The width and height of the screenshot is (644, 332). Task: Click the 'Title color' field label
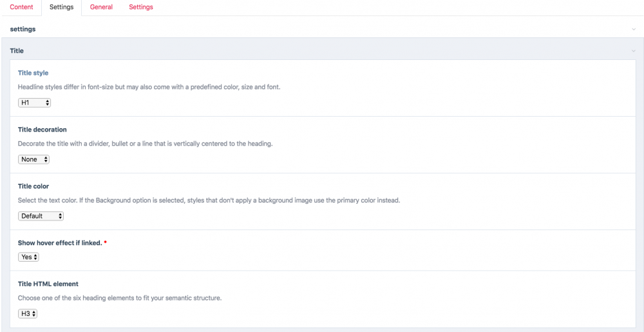[33, 186]
